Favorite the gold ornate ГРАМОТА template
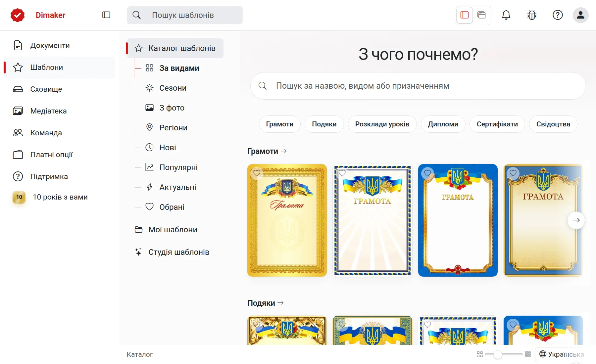Viewport: 596px width, 364px height. [x=513, y=173]
